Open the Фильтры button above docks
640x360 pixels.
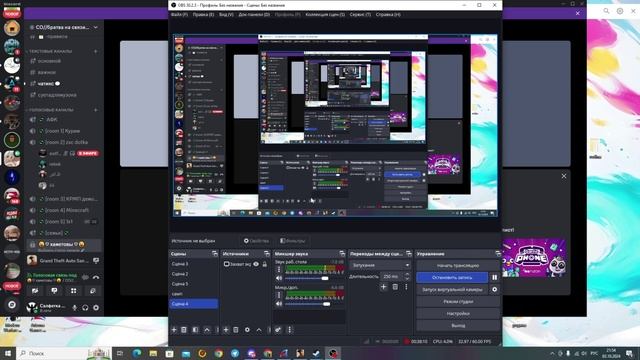pyautogui.click(x=293, y=241)
